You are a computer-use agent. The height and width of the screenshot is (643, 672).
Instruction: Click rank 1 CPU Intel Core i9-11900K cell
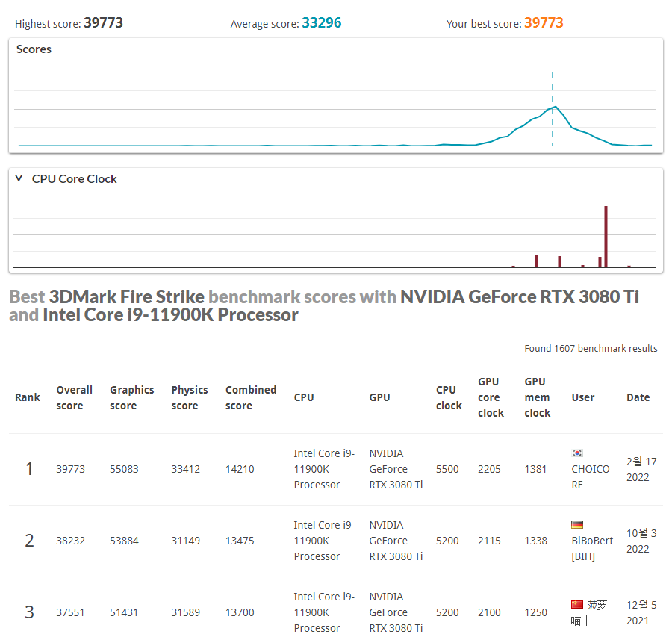tap(325, 469)
